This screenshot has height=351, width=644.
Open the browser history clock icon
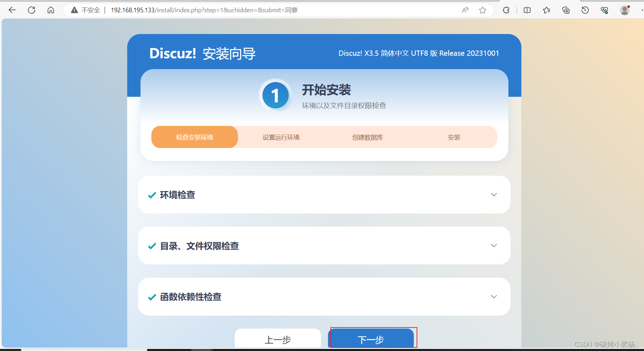585,10
